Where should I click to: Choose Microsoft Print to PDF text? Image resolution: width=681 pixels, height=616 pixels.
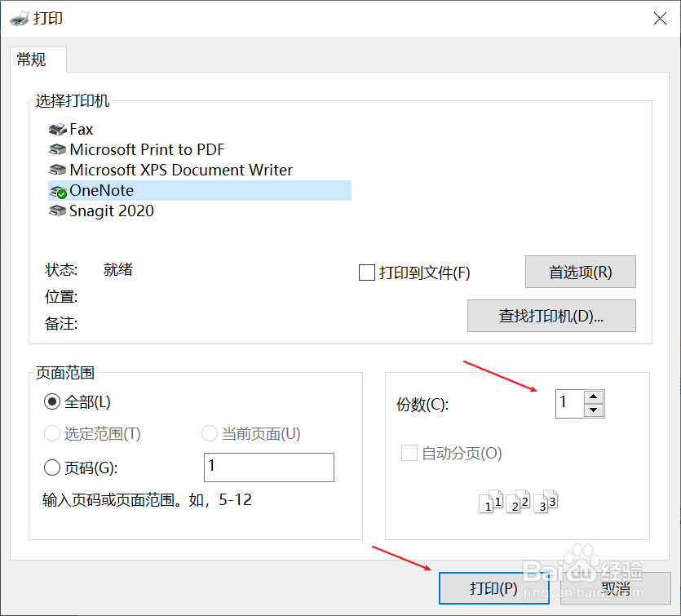147,149
